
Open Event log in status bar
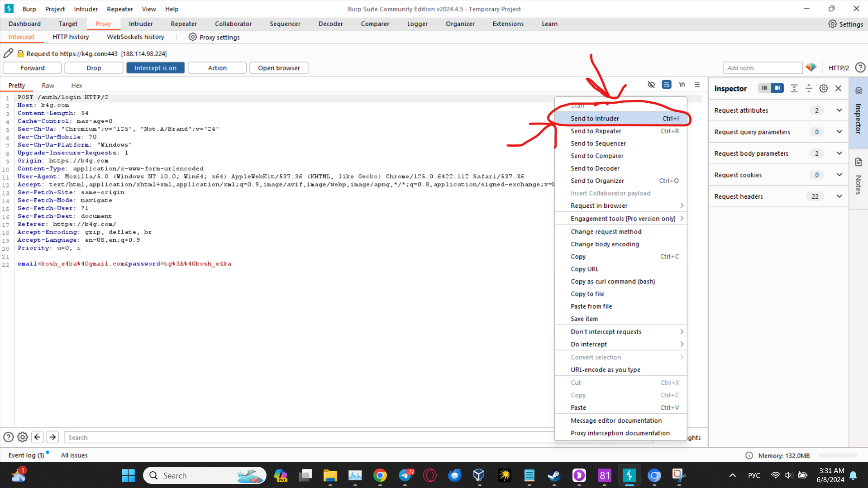[26, 455]
